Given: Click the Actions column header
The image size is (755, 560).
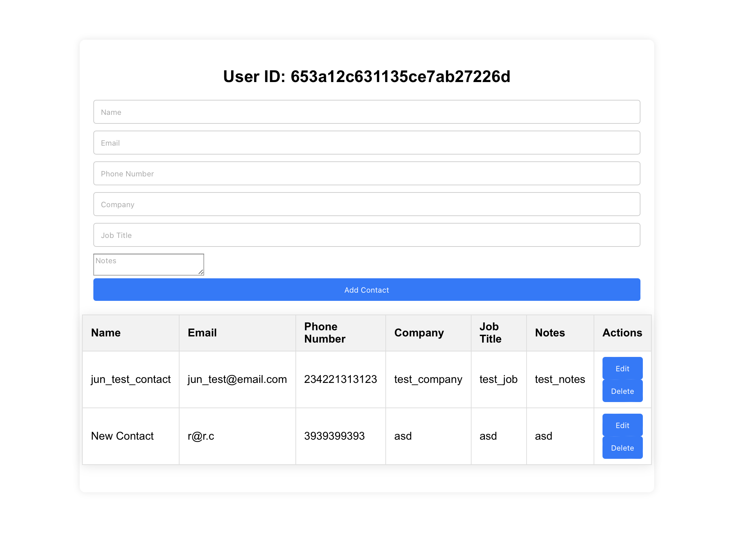Looking at the screenshot, I should [x=622, y=333].
